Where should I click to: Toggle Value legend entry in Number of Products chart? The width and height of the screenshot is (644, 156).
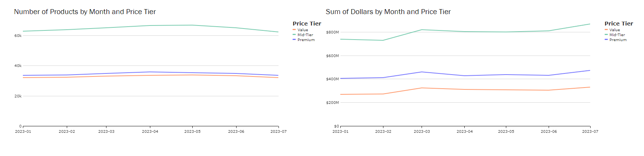303,30
